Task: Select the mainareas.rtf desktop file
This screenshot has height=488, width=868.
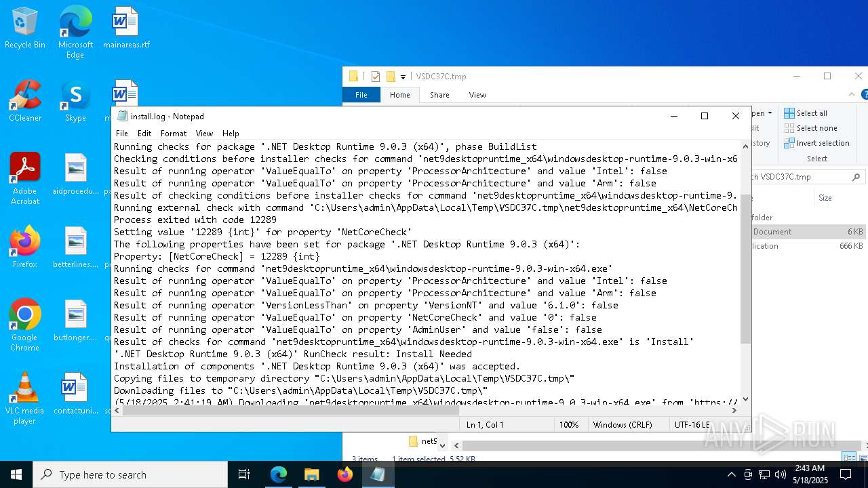Action: [x=126, y=28]
